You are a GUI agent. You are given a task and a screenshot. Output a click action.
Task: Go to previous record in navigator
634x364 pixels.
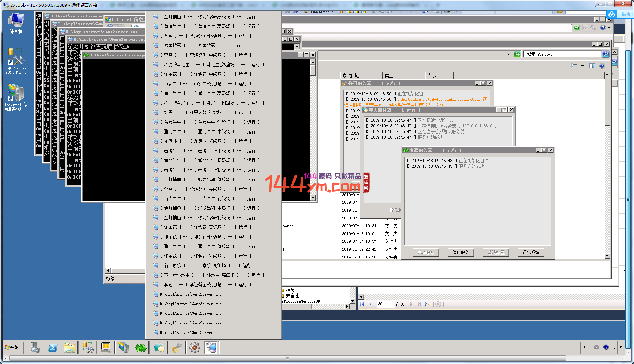(371, 304)
